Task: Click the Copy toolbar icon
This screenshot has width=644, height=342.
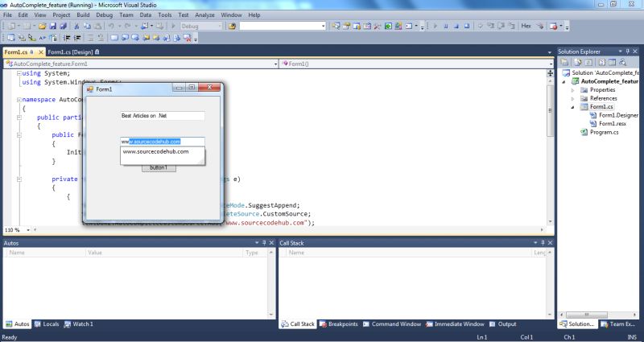Action: pyautogui.click(x=87, y=26)
